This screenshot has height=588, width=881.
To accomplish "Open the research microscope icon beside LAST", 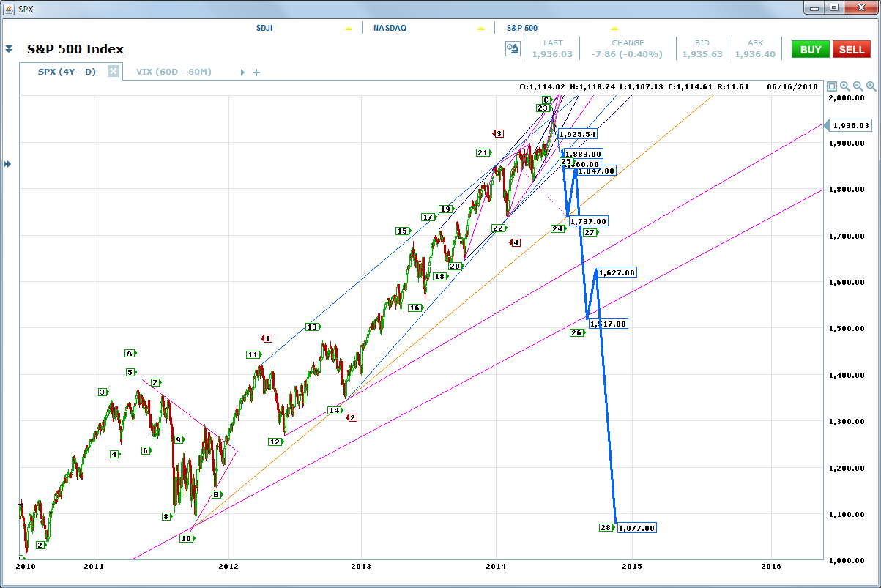I will (513, 49).
